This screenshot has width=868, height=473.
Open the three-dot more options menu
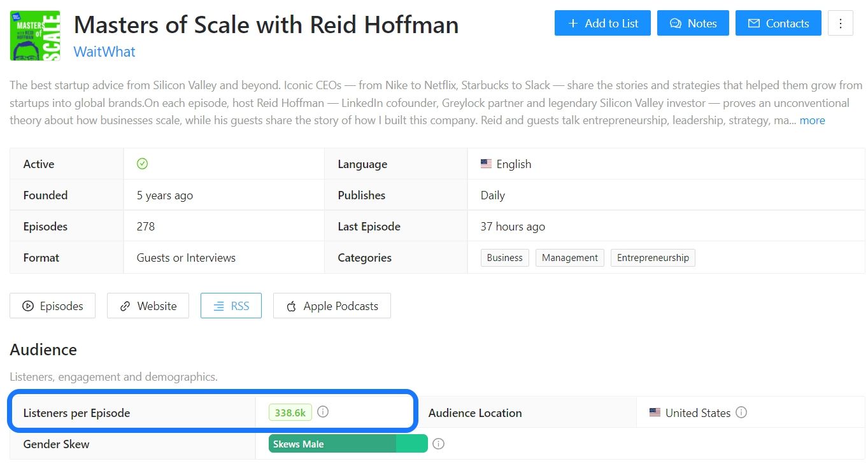pyautogui.click(x=840, y=24)
